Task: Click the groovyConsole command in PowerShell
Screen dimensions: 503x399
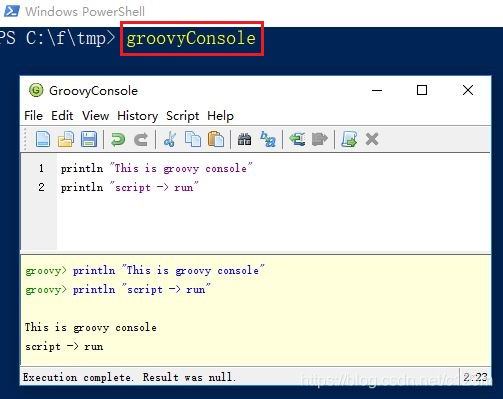Action: pyautogui.click(x=191, y=38)
